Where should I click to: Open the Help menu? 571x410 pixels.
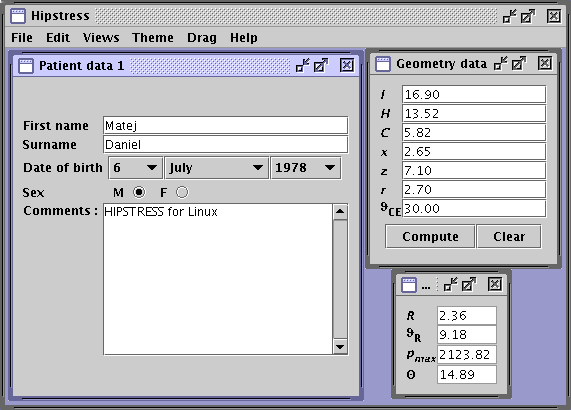click(244, 38)
